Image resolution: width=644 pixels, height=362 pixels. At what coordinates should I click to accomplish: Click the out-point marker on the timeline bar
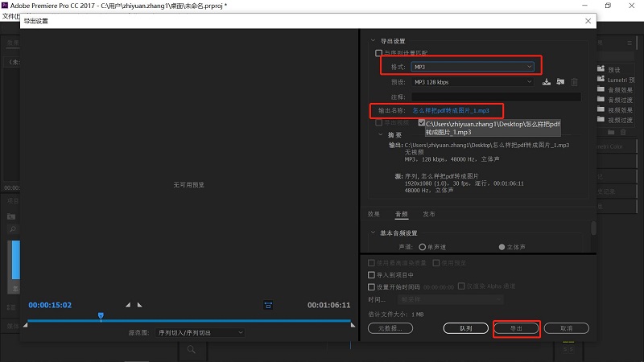click(353, 325)
